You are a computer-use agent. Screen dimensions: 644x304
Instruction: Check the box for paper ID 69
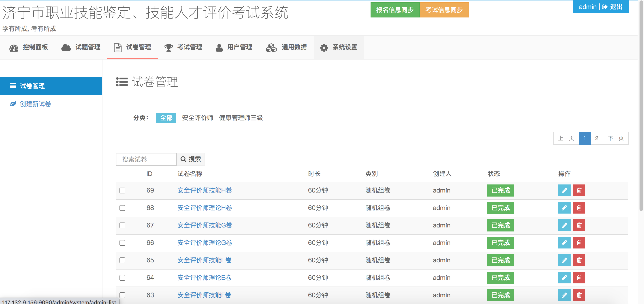click(x=122, y=191)
